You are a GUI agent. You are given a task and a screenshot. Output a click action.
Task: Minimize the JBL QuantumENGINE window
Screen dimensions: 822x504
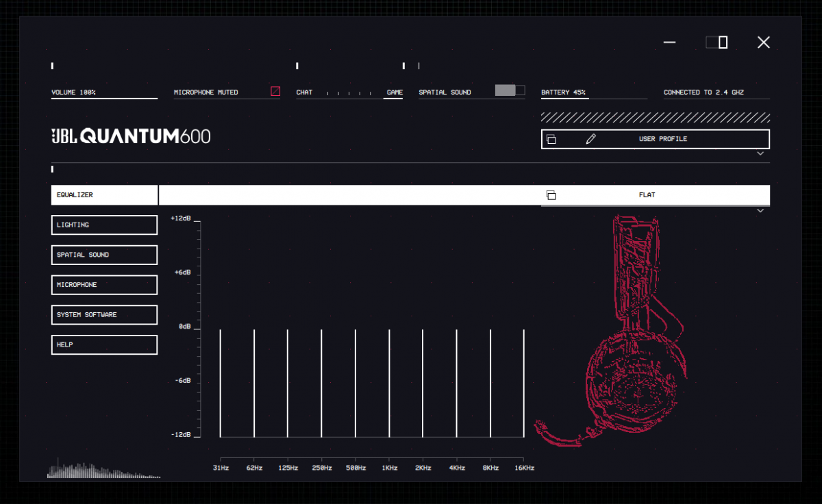[x=669, y=42]
